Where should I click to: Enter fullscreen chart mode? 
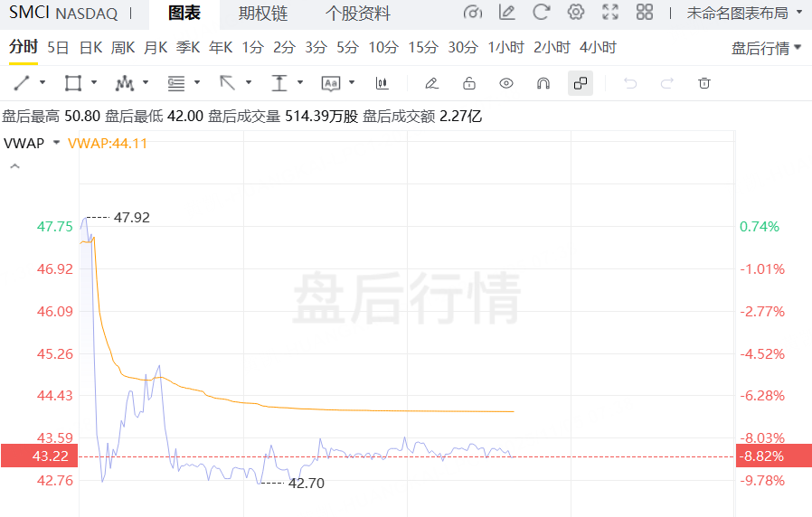(610, 13)
